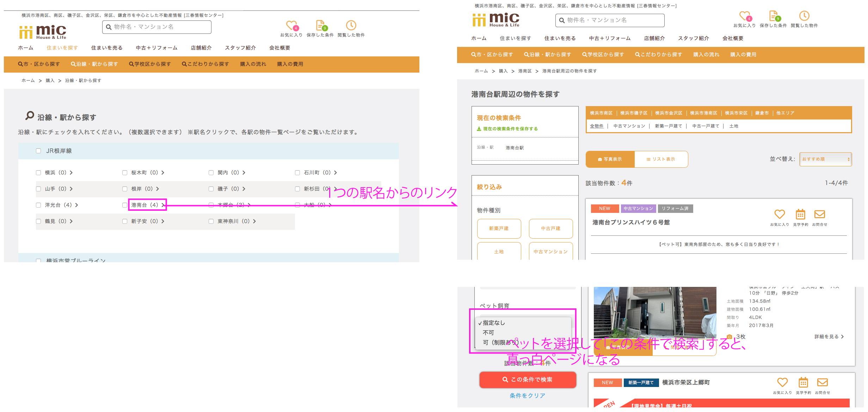Click お問合せ mail icon for 港南台プリンスハイツ６号館
The width and height of the screenshot is (868, 412).
pos(819,214)
